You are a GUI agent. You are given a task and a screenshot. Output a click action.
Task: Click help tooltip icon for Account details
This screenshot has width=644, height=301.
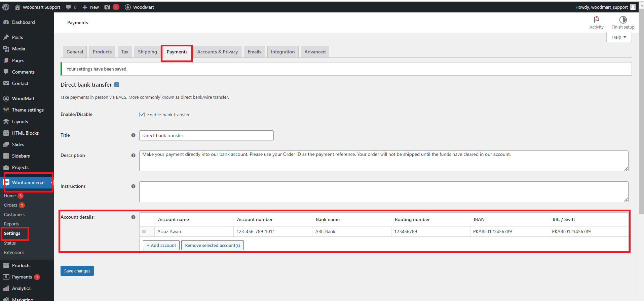[133, 217]
